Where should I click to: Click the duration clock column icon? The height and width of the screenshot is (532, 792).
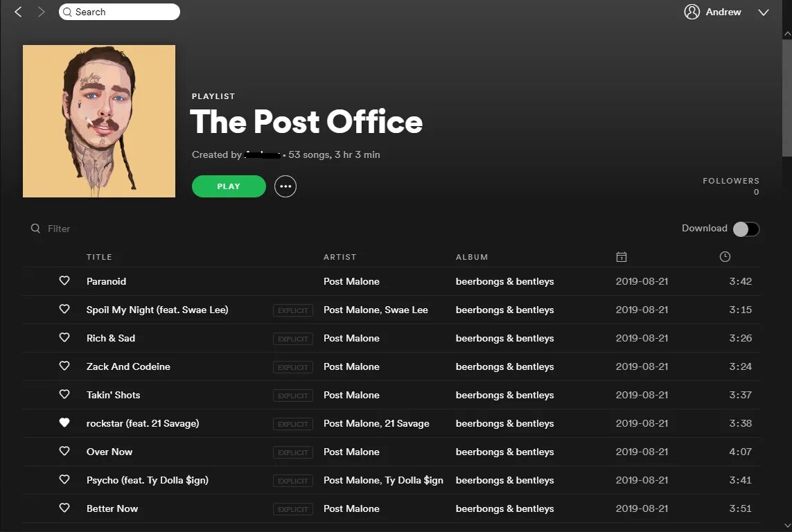(725, 256)
